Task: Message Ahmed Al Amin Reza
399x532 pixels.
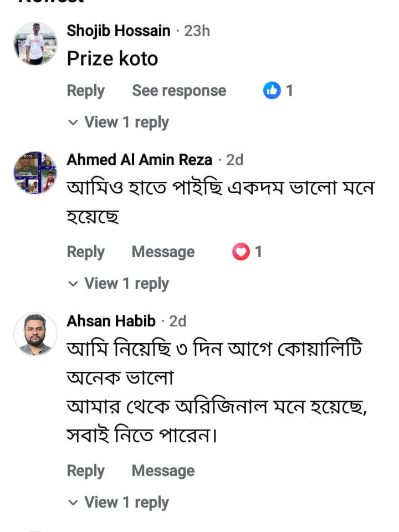Action: tap(163, 252)
